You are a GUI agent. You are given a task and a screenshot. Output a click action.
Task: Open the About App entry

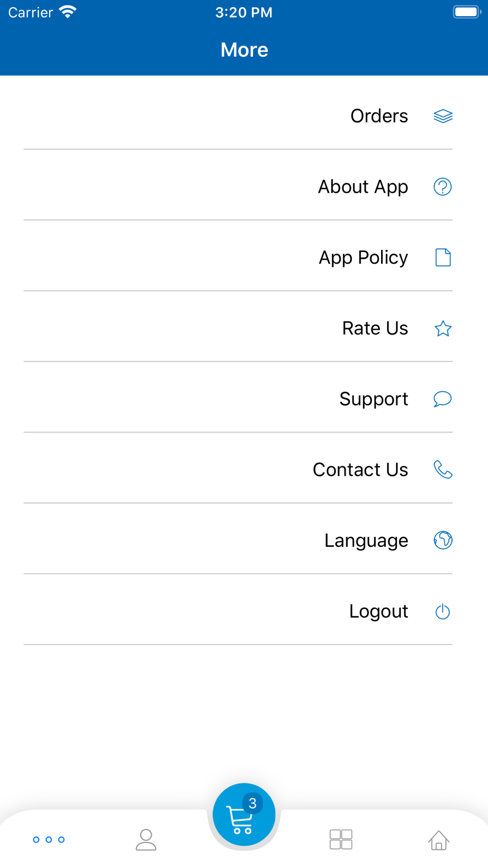point(238,186)
